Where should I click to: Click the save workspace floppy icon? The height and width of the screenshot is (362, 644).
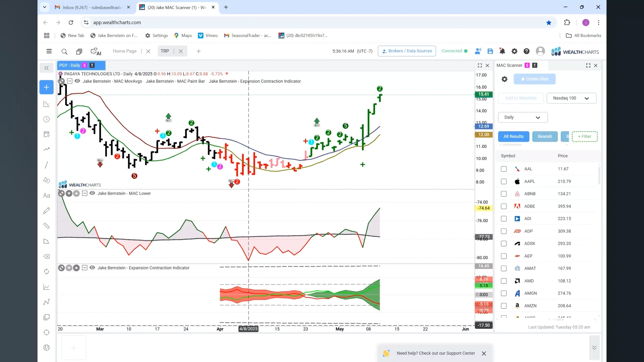point(490,51)
